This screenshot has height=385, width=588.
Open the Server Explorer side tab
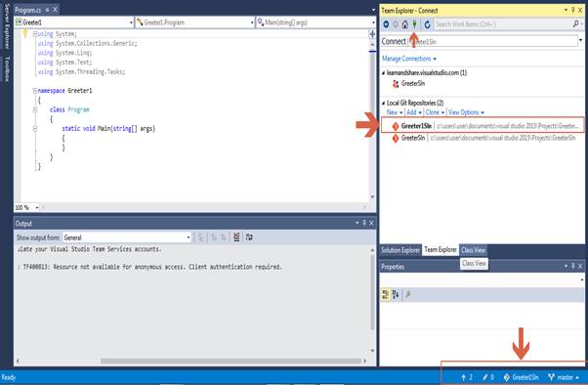(x=7, y=26)
